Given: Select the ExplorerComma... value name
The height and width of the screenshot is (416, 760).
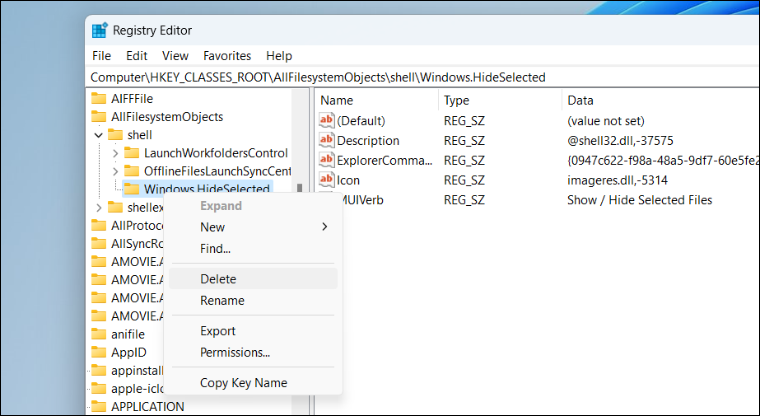Looking at the screenshot, I should click(384, 160).
